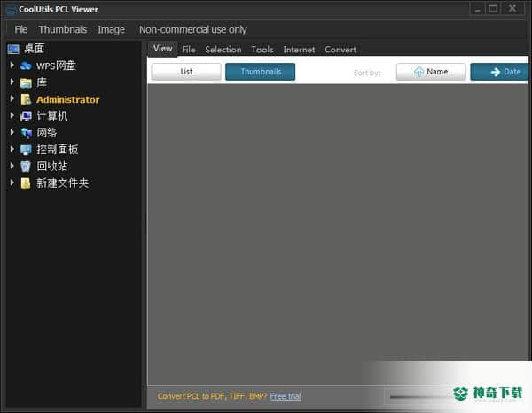Select 控制面板 in the folder tree

(x=58, y=149)
